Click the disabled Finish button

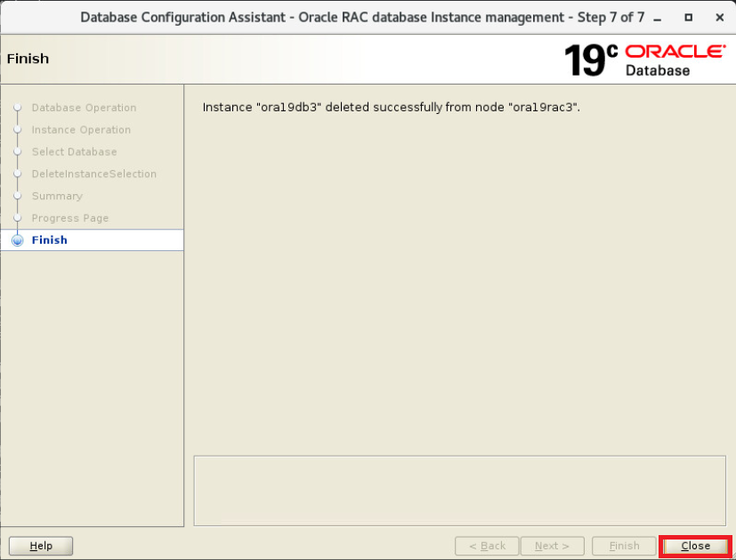click(x=624, y=546)
